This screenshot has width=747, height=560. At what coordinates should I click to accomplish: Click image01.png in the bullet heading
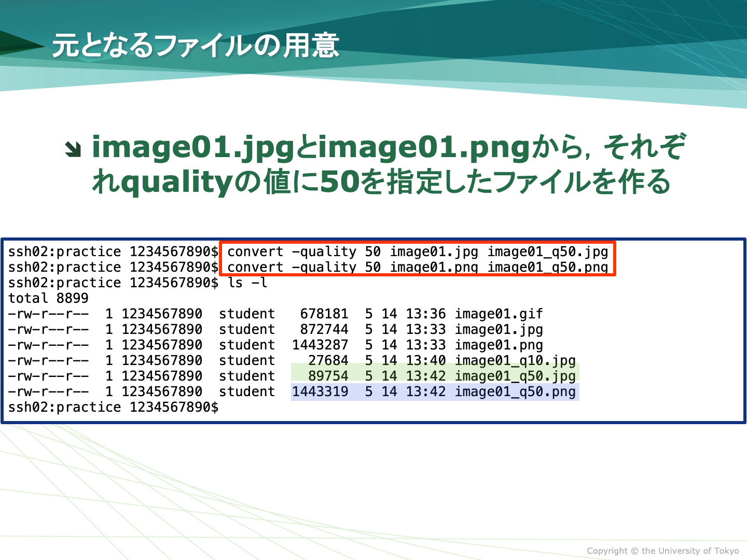click(x=424, y=148)
